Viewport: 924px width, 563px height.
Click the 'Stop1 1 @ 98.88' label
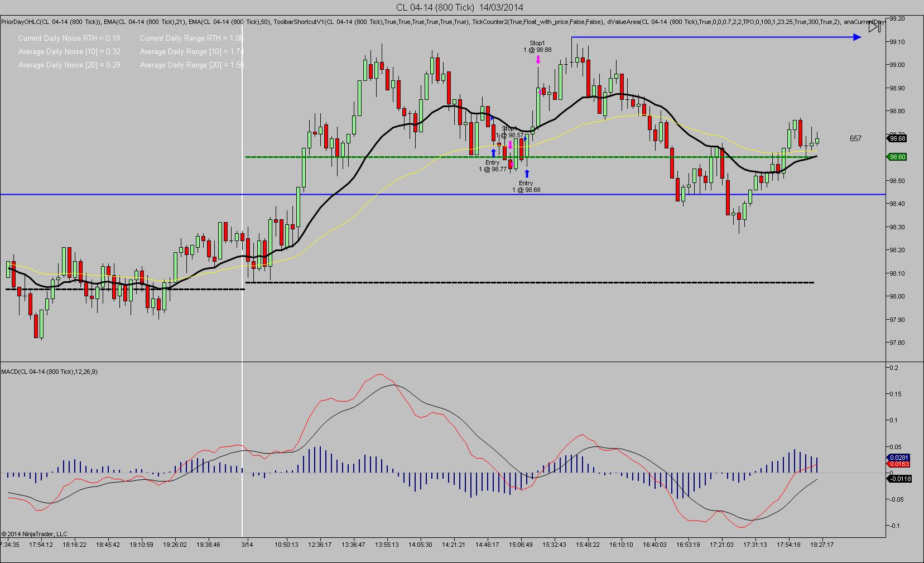point(537,46)
